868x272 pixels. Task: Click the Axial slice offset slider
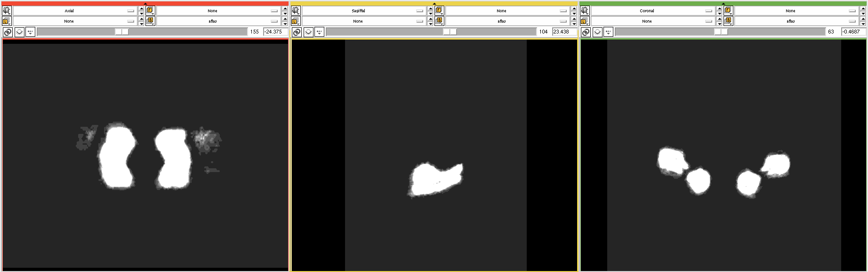pos(142,32)
